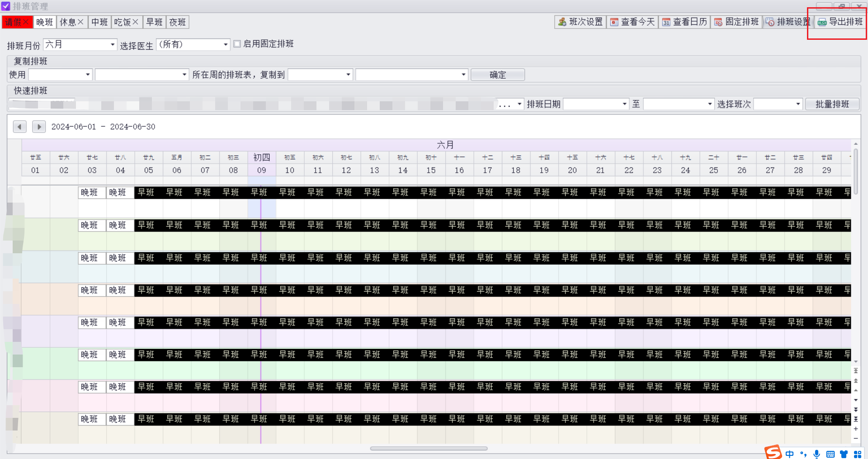The height and width of the screenshot is (459, 868).
Task: Zoom in with the plus icon
Action: (x=855, y=429)
